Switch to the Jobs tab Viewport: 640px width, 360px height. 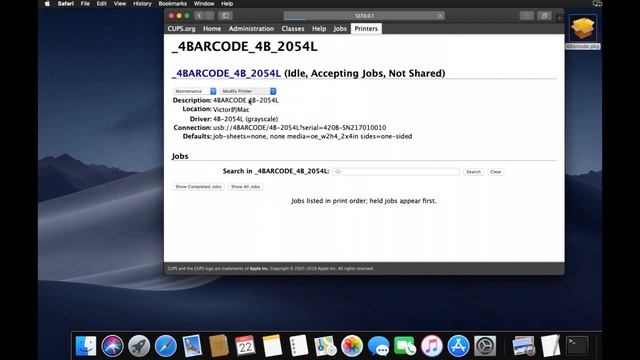click(340, 29)
